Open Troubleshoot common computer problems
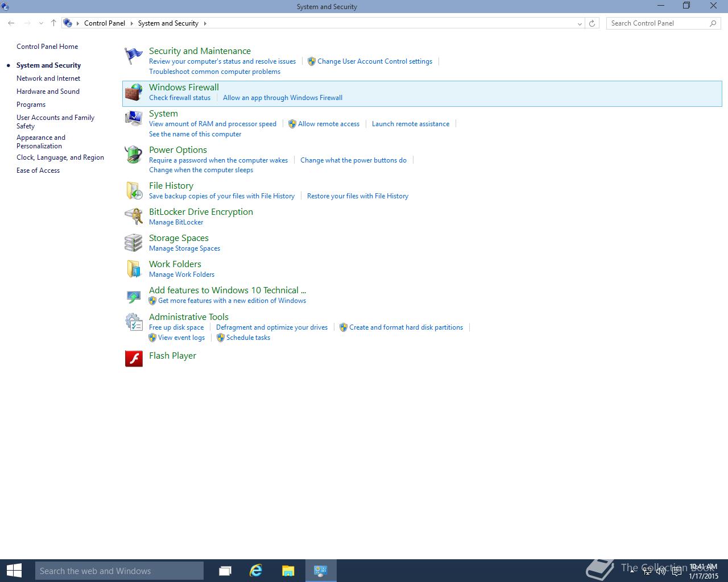The width and height of the screenshot is (728, 582). tap(214, 72)
